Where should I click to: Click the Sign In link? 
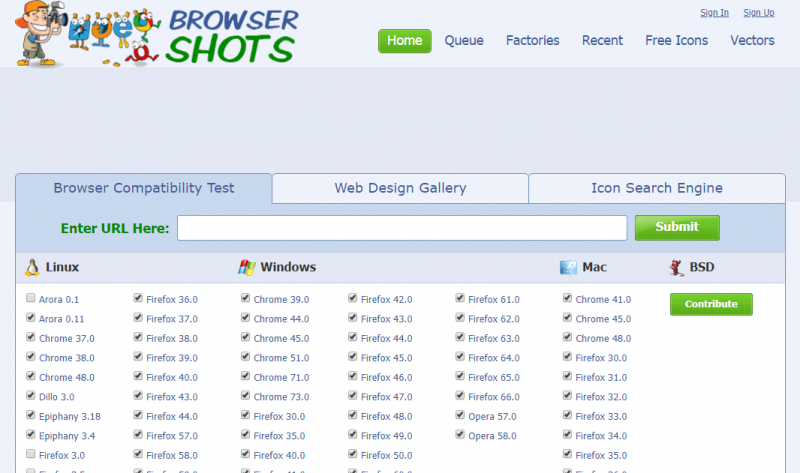click(x=714, y=13)
